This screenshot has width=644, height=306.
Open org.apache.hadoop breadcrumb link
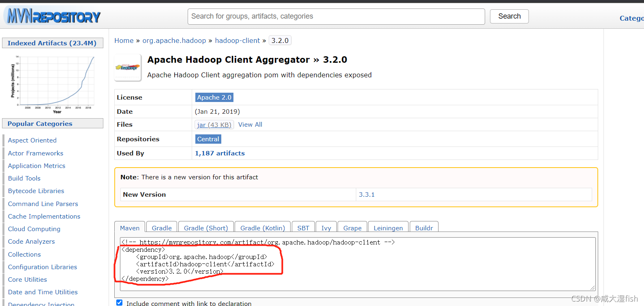(x=174, y=40)
